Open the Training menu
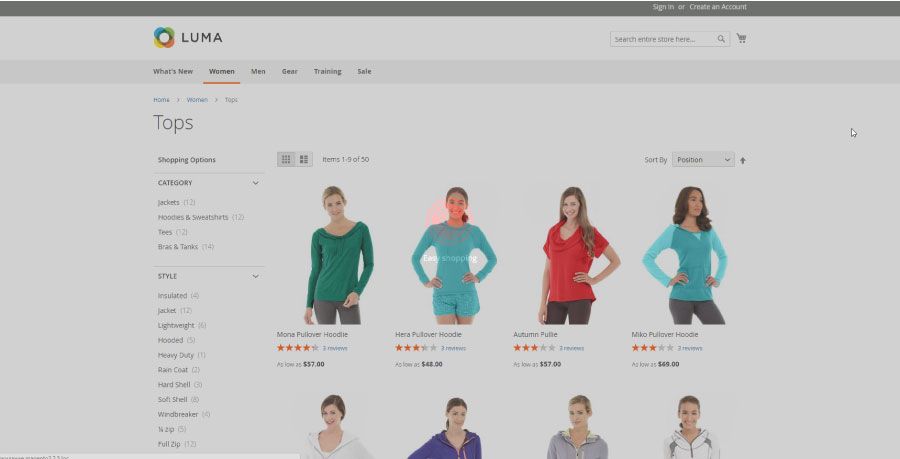This screenshot has height=459, width=900. coord(327,72)
